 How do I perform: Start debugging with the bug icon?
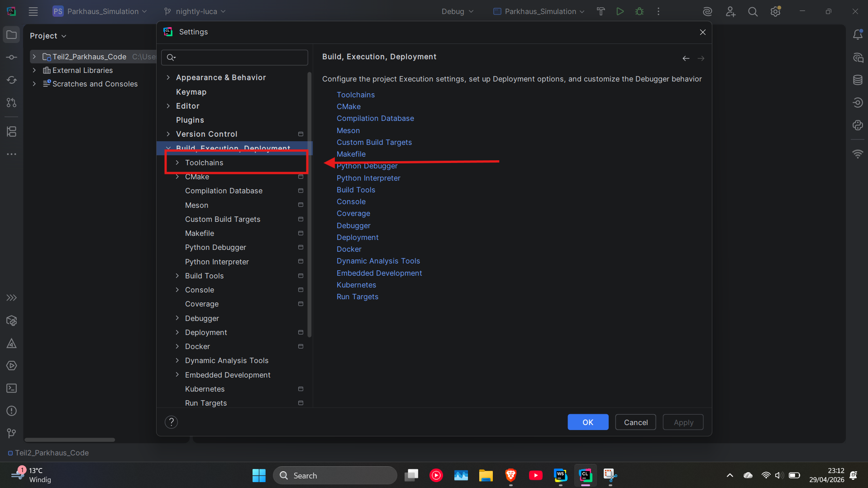tap(639, 11)
